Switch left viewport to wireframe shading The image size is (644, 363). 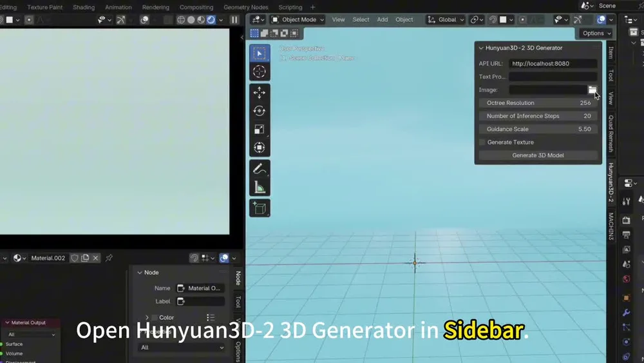pos(181,20)
